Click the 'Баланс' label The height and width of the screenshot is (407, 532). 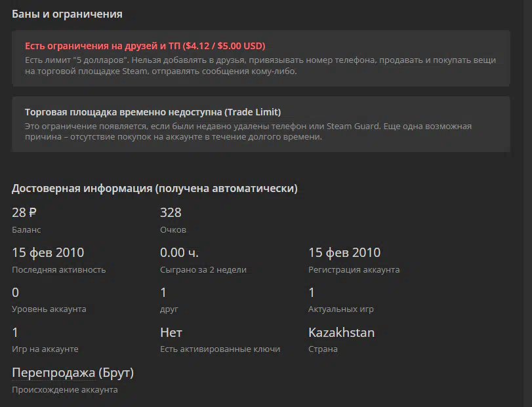point(26,229)
